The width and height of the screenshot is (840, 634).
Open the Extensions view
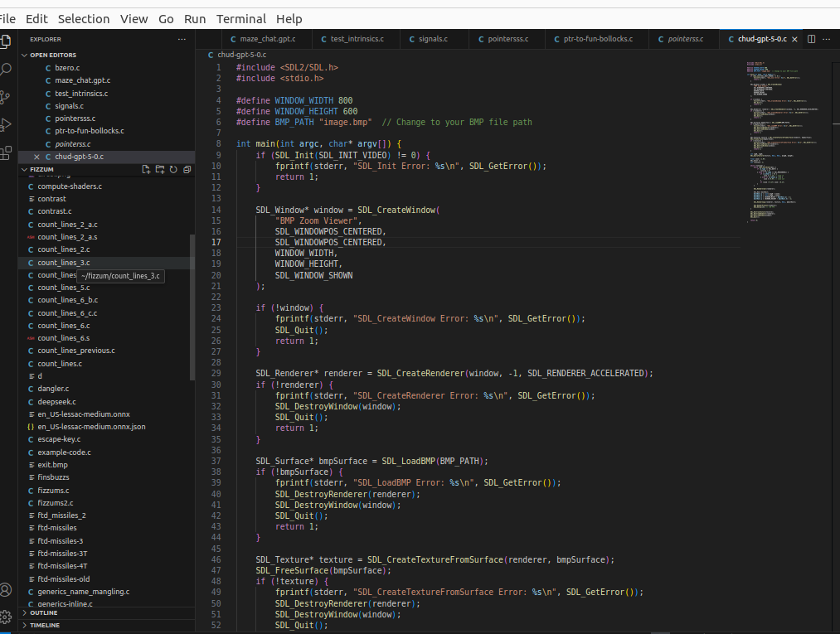tap(5, 152)
